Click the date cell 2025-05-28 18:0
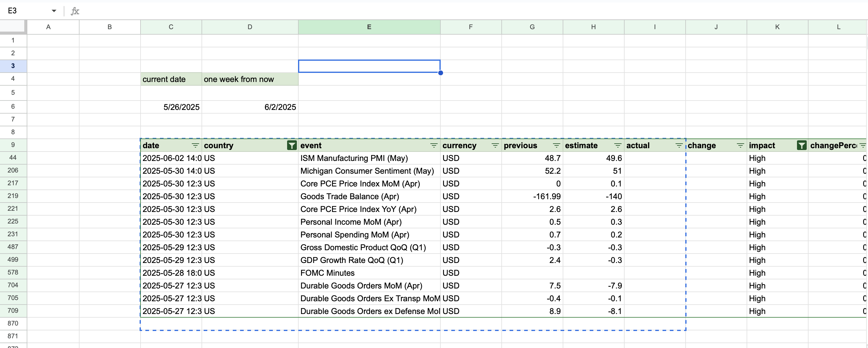This screenshot has height=348, width=868. 171,273
